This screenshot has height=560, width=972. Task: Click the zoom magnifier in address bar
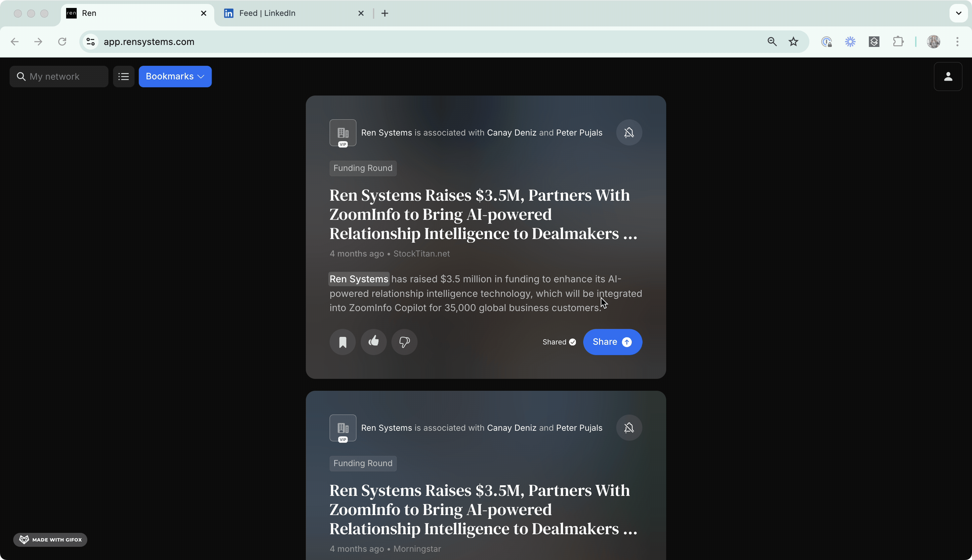point(772,42)
